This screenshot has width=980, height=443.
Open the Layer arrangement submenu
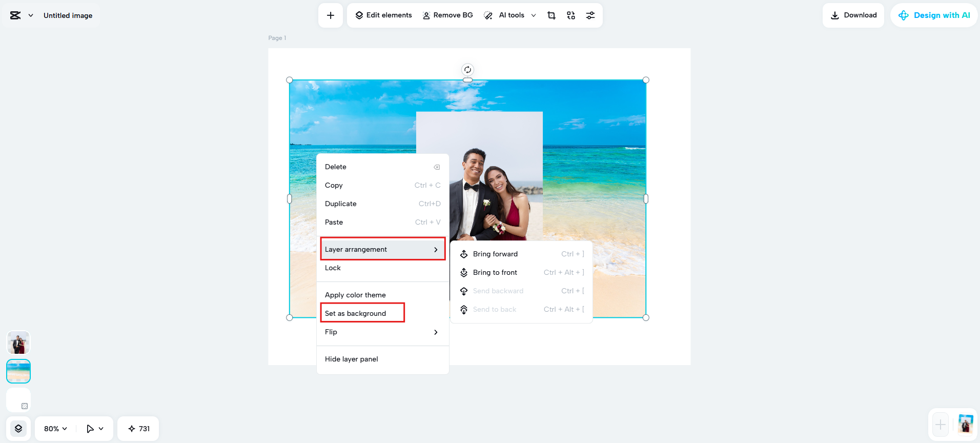pos(383,249)
